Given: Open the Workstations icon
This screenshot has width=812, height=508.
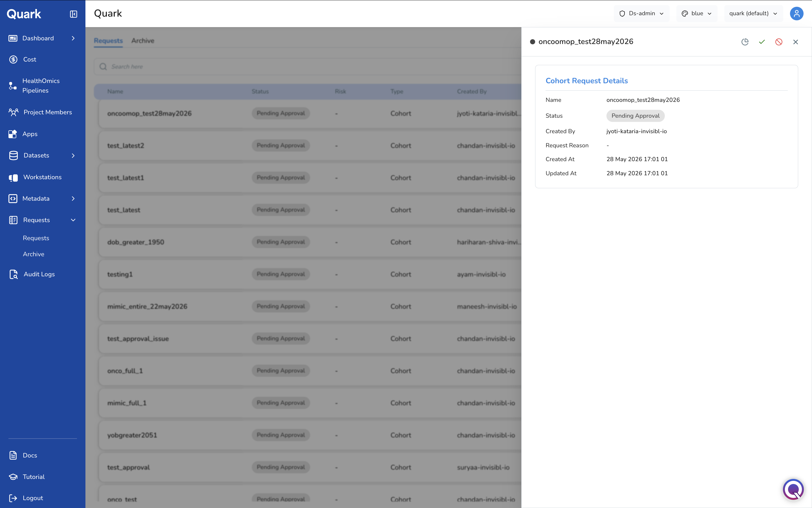Looking at the screenshot, I should (x=13, y=178).
